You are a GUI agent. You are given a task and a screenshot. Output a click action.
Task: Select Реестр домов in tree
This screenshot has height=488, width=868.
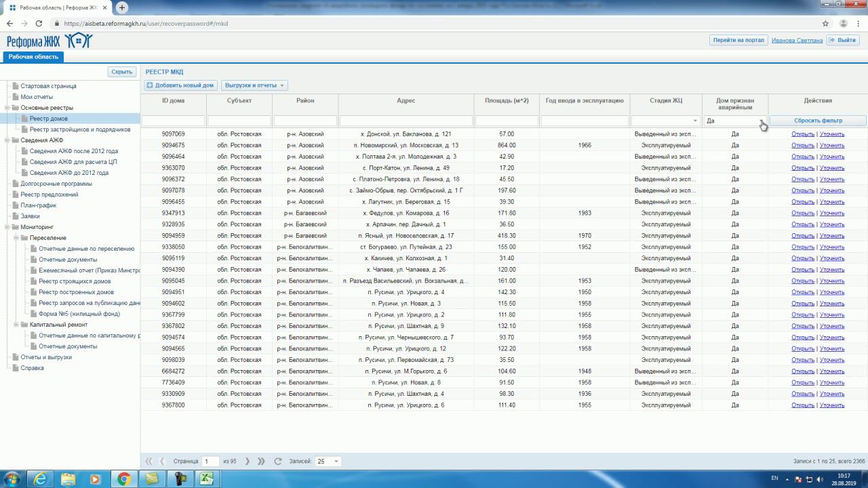(49, 119)
